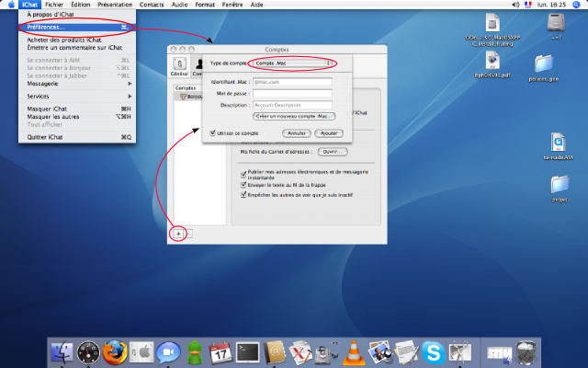Select the tornade.AVI desktop file

tap(559, 146)
